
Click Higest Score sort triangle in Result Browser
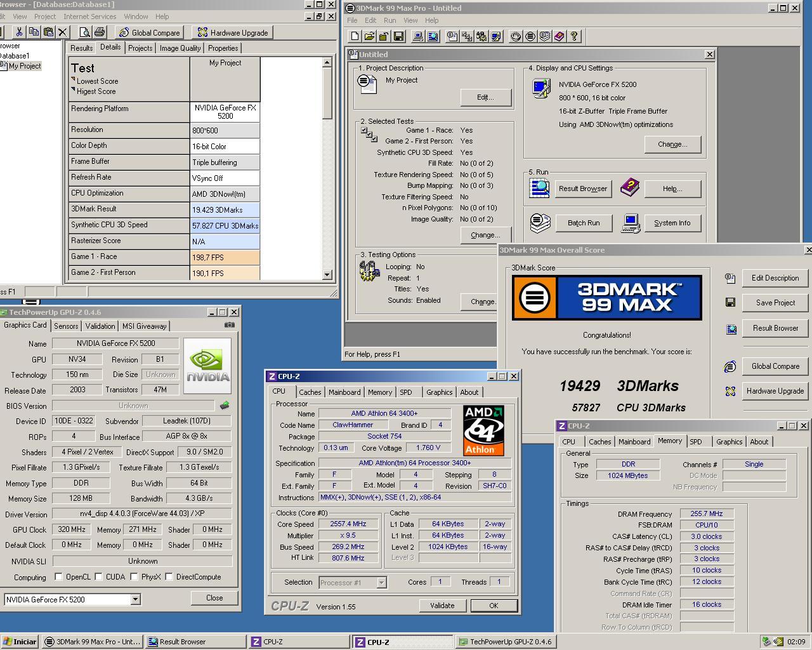(74, 90)
